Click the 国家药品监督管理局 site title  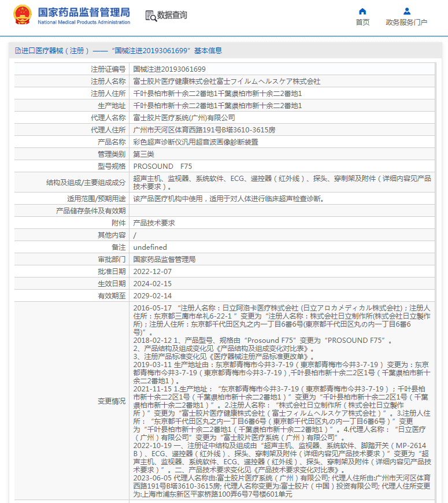84,12
